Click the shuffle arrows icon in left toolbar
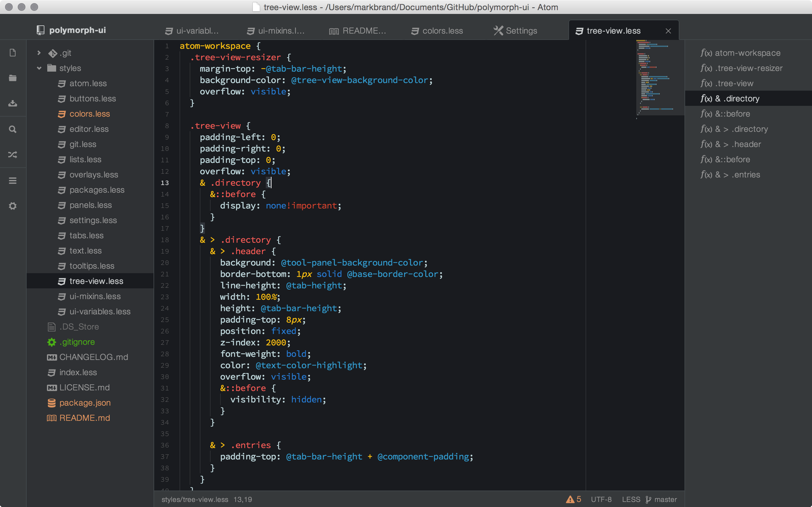This screenshot has height=507, width=812. [13, 155]
